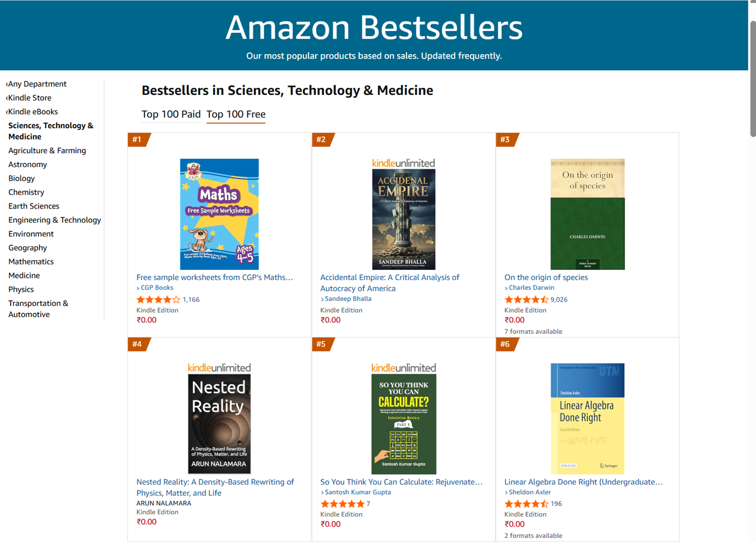Go back to Any Department
The height and width of the screenshot is (542, 756).
pyautogui.click(x=37, y=84)
